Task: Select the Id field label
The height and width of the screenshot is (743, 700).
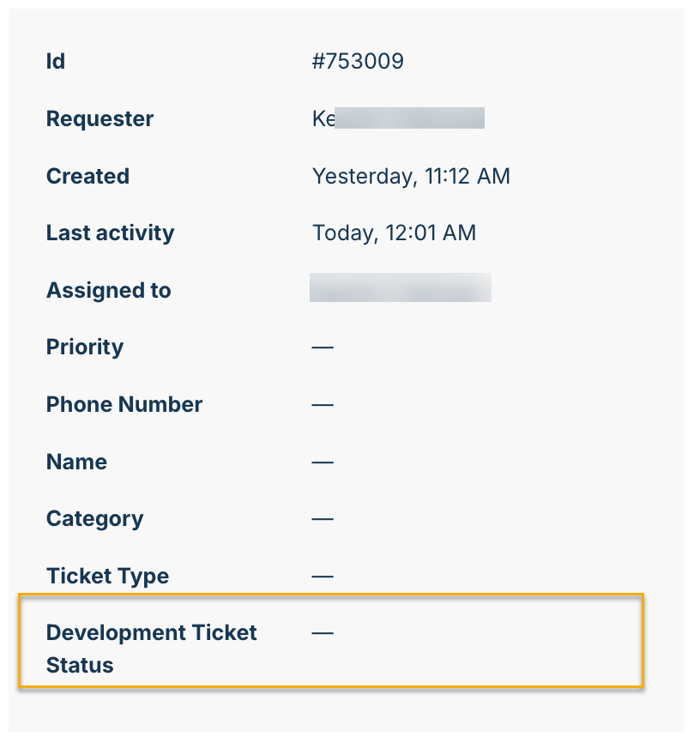Action: pos(56,62)
